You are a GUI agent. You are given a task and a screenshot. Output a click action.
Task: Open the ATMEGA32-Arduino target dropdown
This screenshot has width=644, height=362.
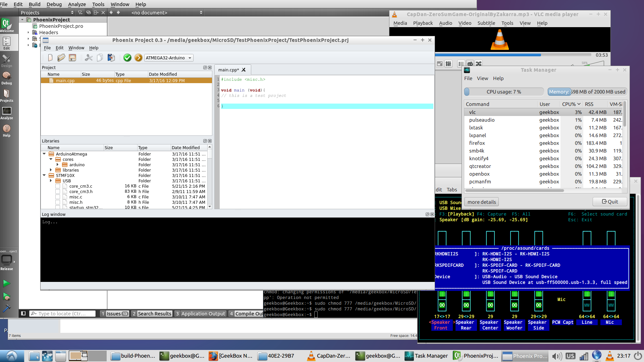pyautogui.click(x=168, y=58)
